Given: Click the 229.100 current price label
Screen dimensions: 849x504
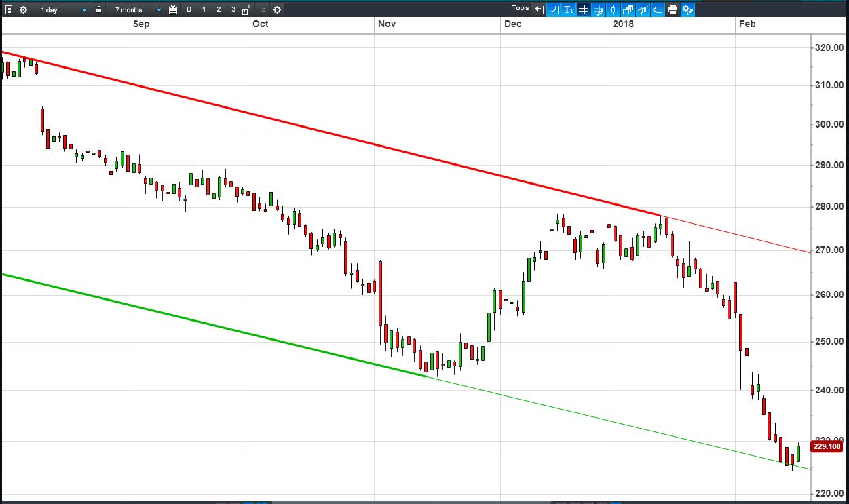Looking at the screenshot, I should [827, 446].
